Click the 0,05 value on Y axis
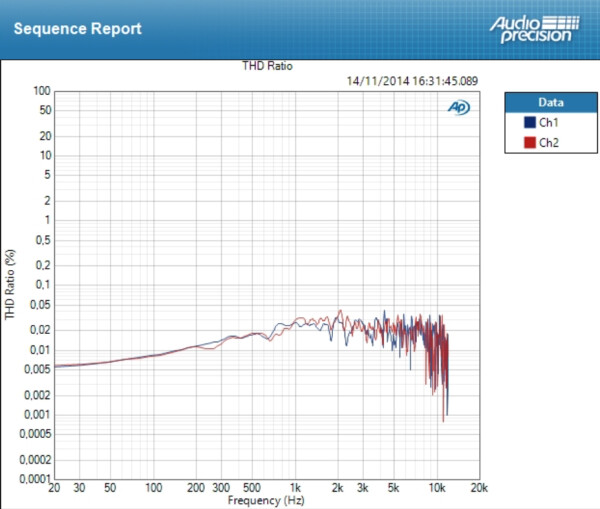 (x=40, y=305)
